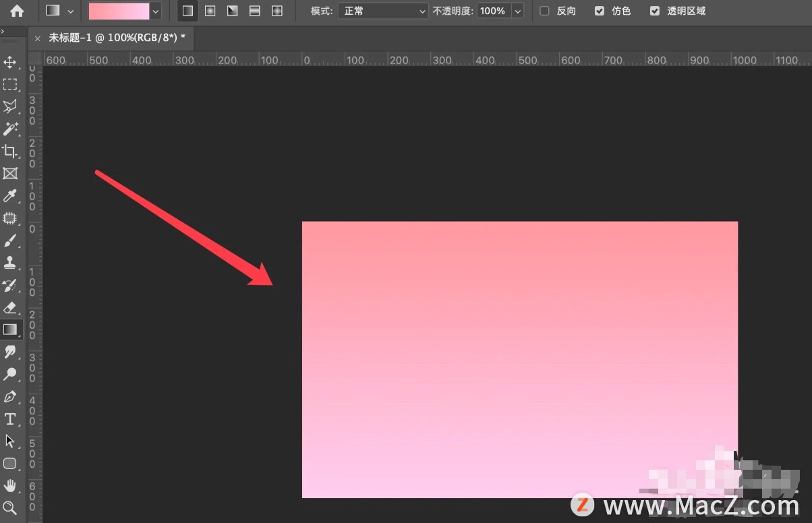This screenshot has width=812, height=523.
Task: Select the Crop tool
Action: (10, 151)
